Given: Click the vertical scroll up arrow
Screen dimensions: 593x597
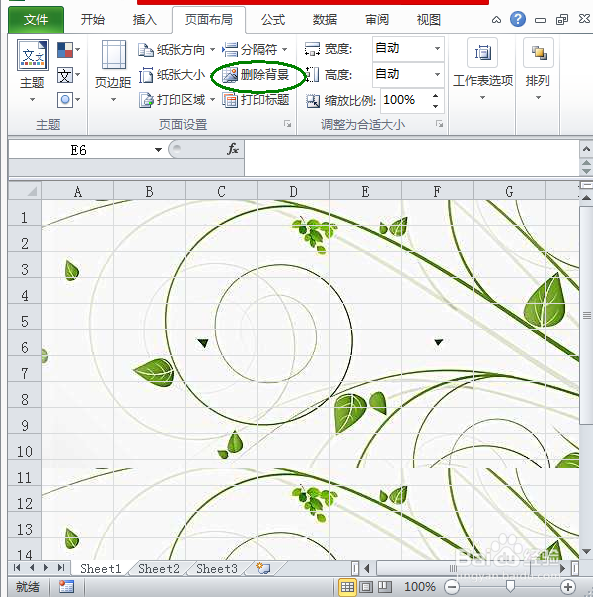Looking at the screenshot, I should 587,198.
